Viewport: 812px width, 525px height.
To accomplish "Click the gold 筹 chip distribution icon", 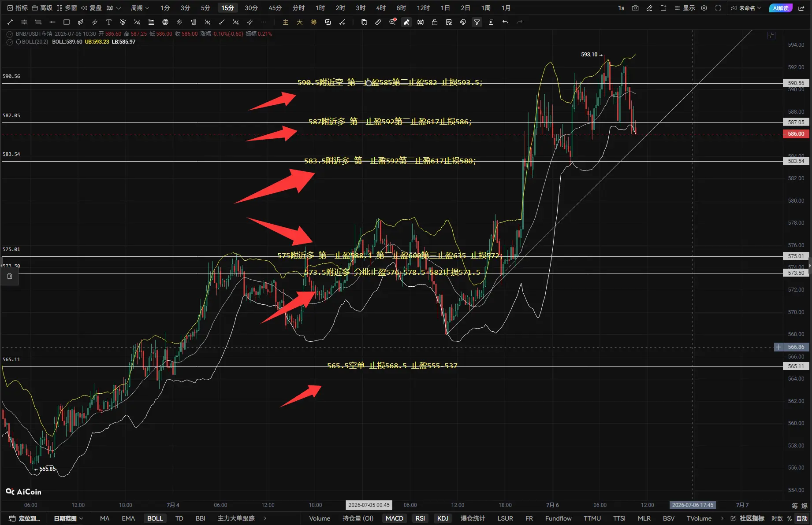I will coord(314,22).
